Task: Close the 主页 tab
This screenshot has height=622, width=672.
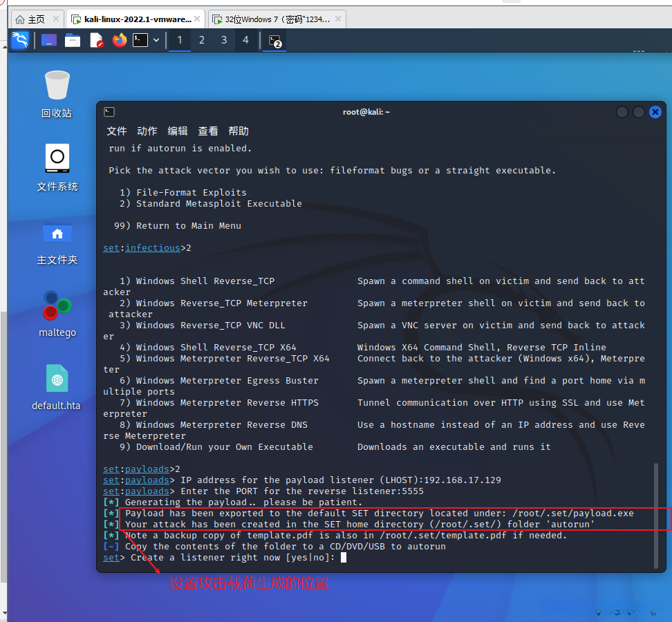Action: 56,19
